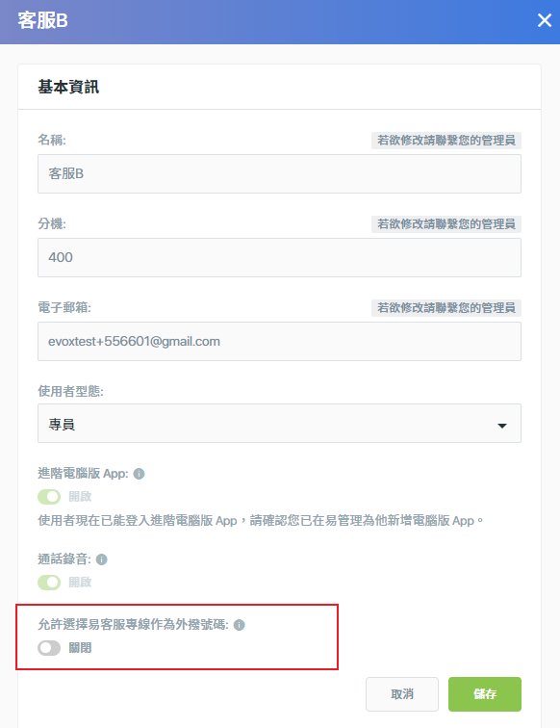The width and height of the screenshot is (560, 728).
Task: Enable 允許選擇易客服專線作為外撥號碼 switch
Action: [x=49, y=648]
